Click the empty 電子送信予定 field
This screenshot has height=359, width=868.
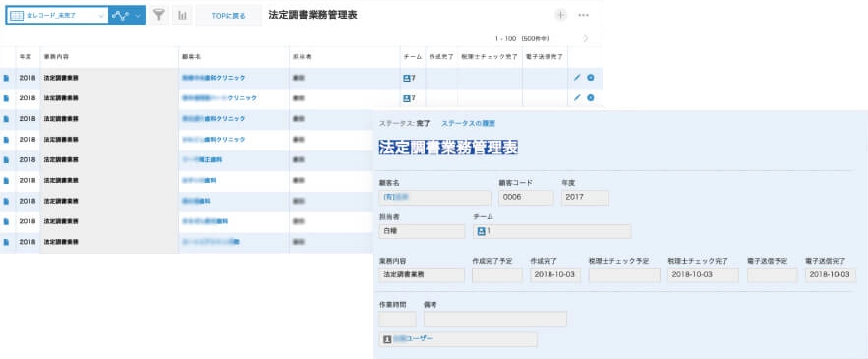tap(773, 275)
